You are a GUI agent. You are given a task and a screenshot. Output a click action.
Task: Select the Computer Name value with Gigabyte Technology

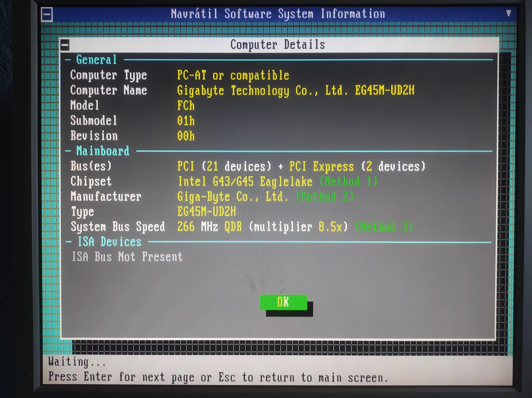(x=296, y=90)
